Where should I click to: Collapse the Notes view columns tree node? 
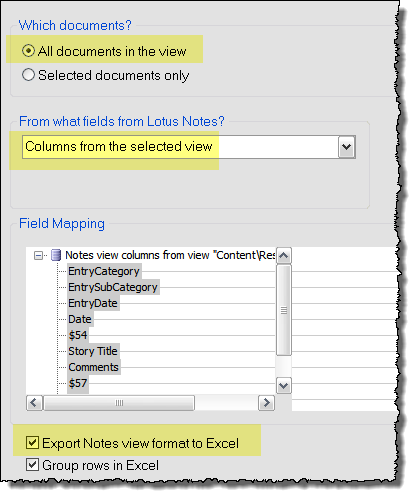point(38,256)
